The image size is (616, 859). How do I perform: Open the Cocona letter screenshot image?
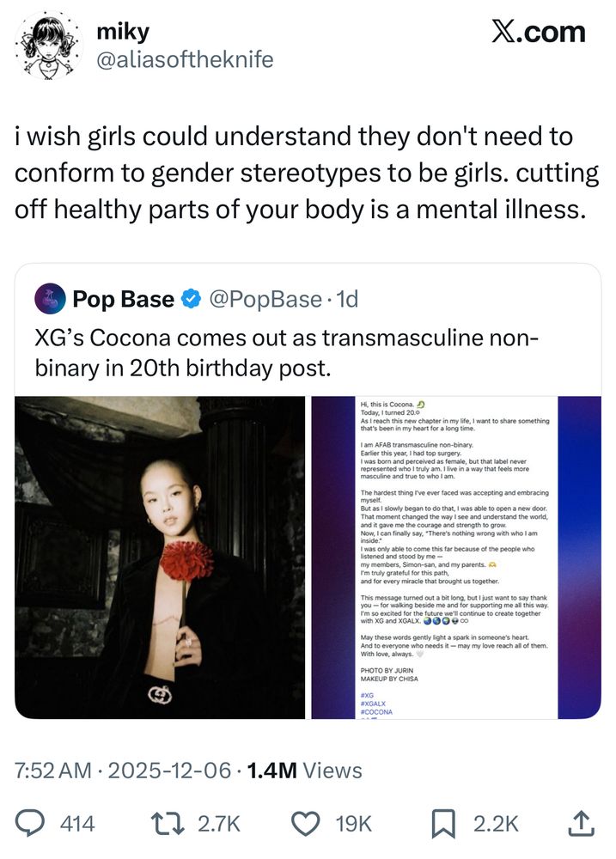click(x=456, y=557)
